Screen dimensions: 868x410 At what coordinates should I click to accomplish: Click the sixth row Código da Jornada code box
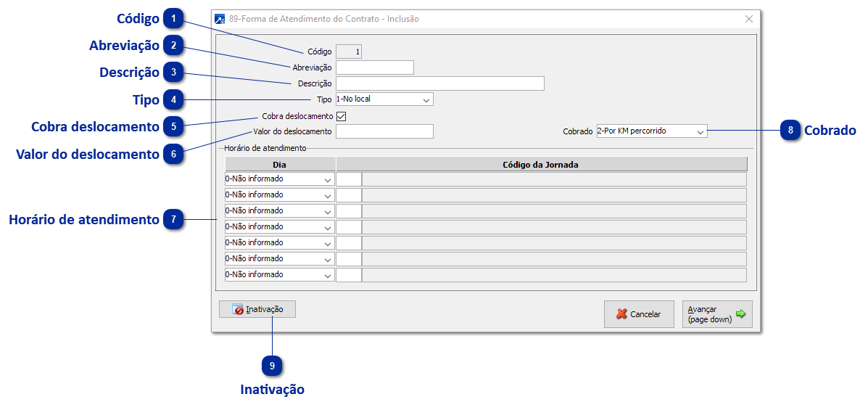(x=349, y=259)
